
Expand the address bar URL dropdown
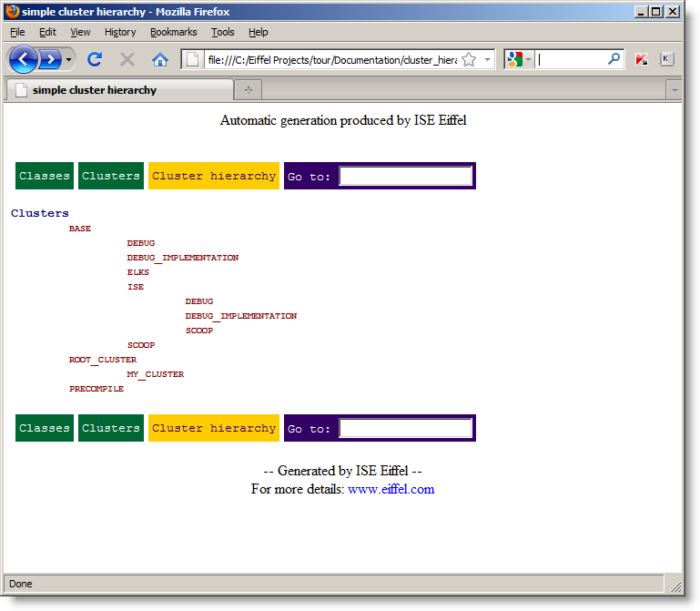coord(487,59)
